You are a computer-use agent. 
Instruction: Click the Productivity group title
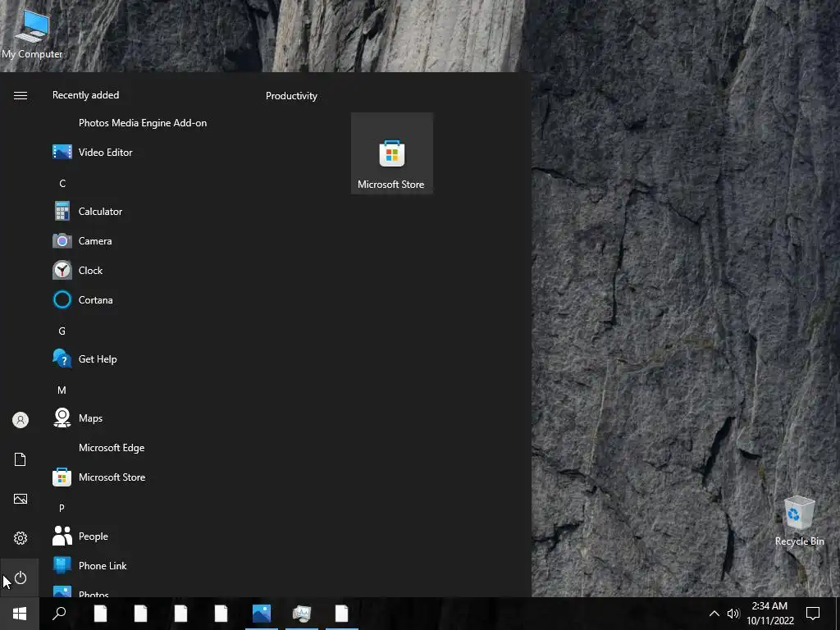[x=291, y=96]
